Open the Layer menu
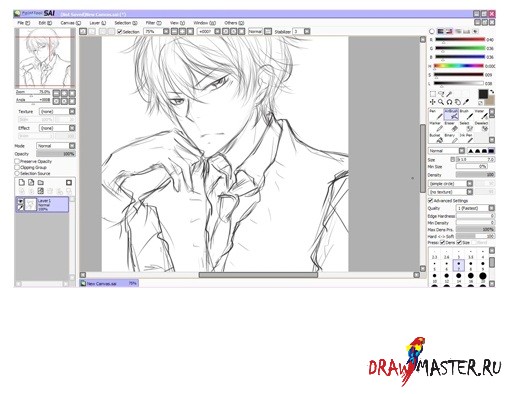Screen dimensions: 509x394 click(x=97, y=23)
